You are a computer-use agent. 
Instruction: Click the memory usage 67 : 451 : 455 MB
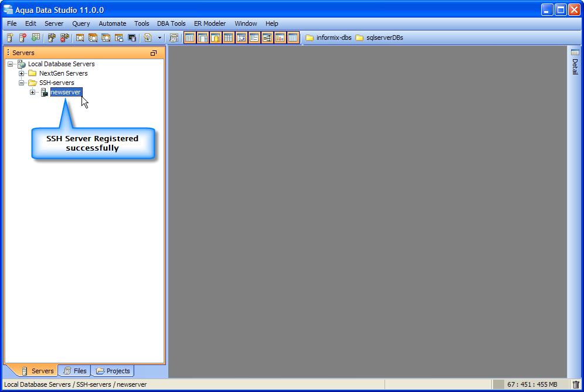pos(532,384)
